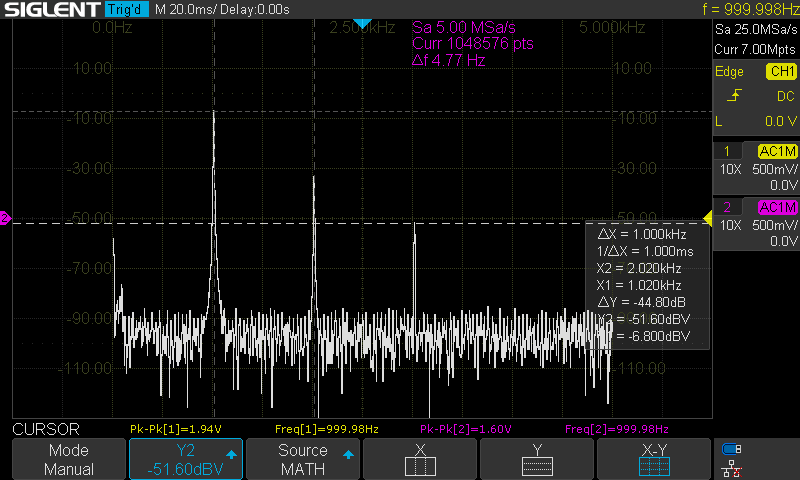Select the Y2 -51.60dBV cursor softkey
Screen dimensions: 800x480
click(x=186, y=459)
